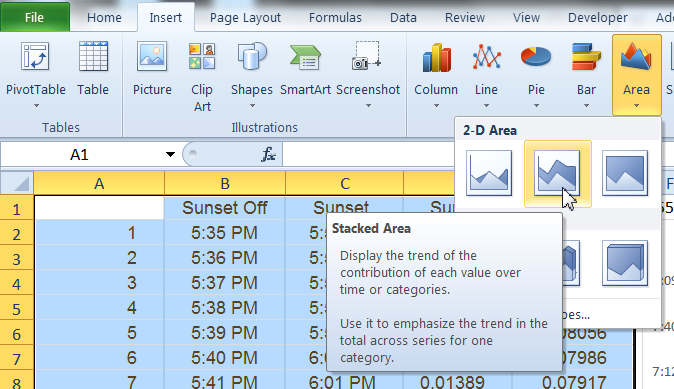The width and height of the screenshot is (674, 389).
Task: Switch to the Formulas tab
Action: [x=335, y=18]
